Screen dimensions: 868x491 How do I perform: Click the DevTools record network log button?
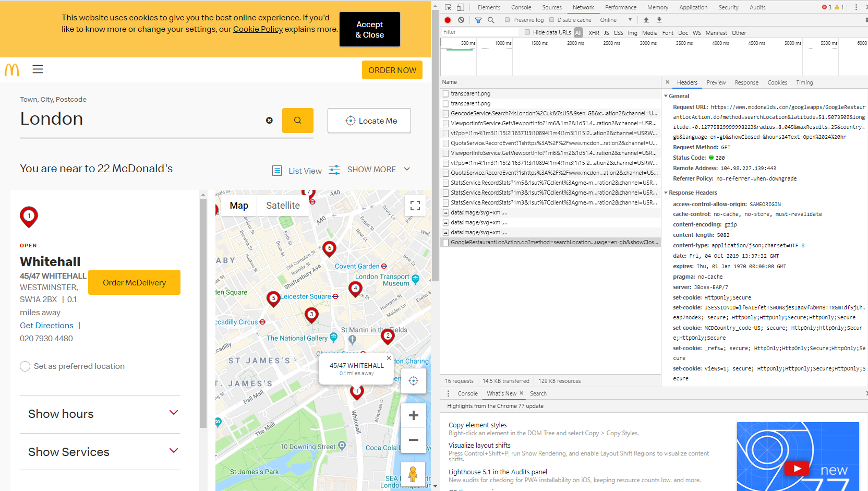point(448,20)
